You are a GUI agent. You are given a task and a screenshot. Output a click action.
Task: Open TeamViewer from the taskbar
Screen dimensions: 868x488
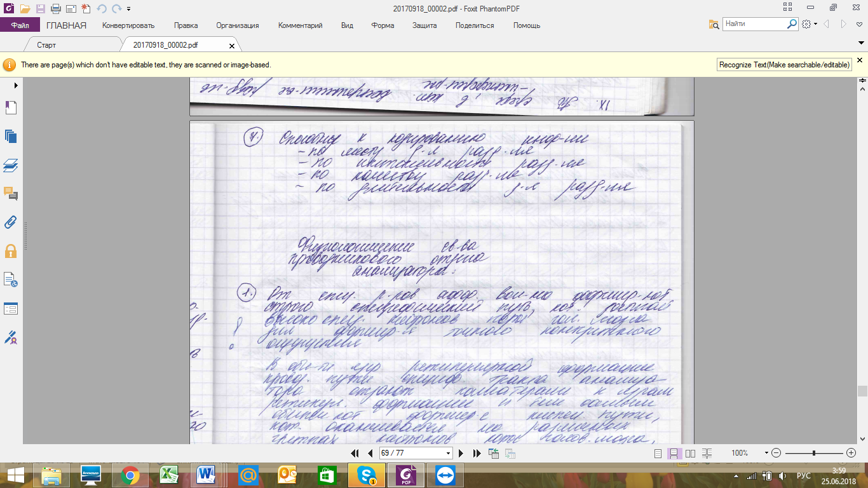click(x=445, y=475)
